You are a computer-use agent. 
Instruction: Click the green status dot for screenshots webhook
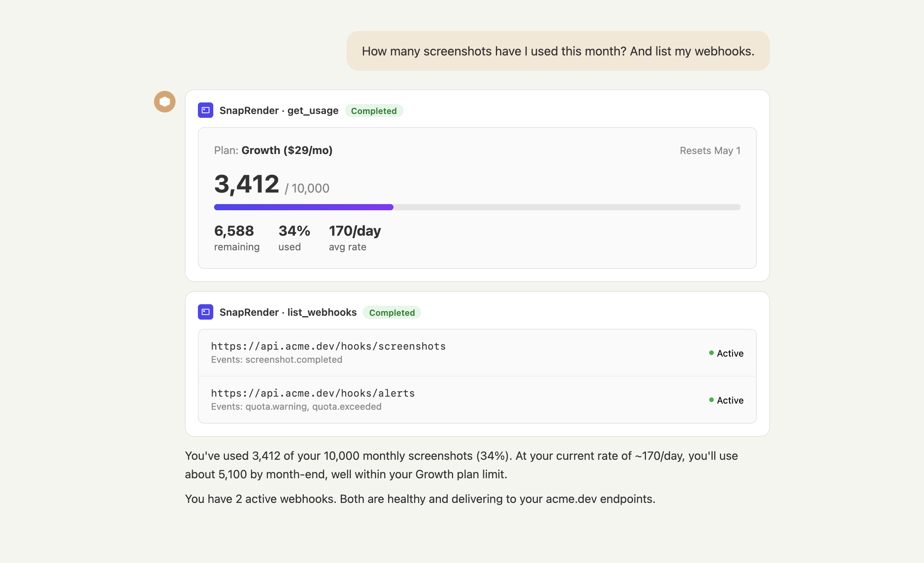point(711,353)
